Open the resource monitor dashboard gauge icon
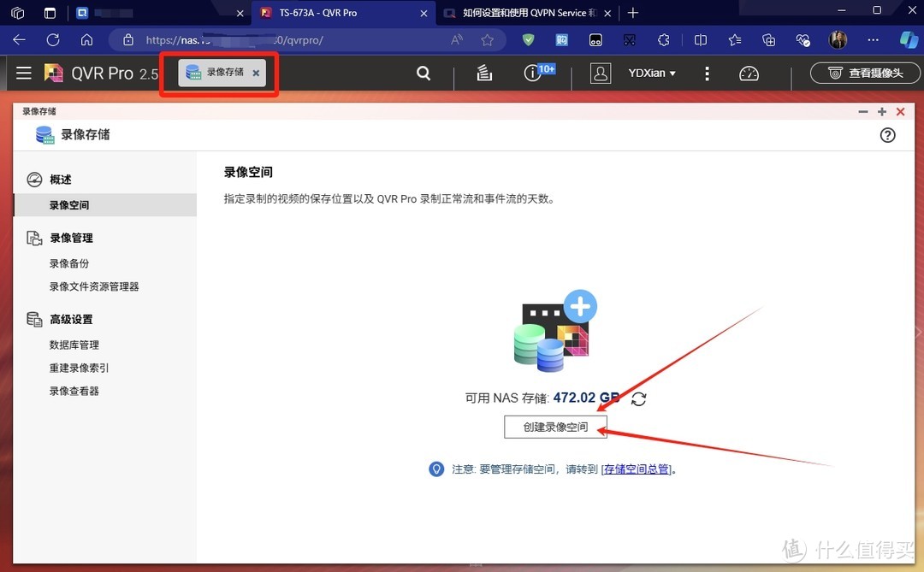The image size is (924, 572). tap(749, 74)
